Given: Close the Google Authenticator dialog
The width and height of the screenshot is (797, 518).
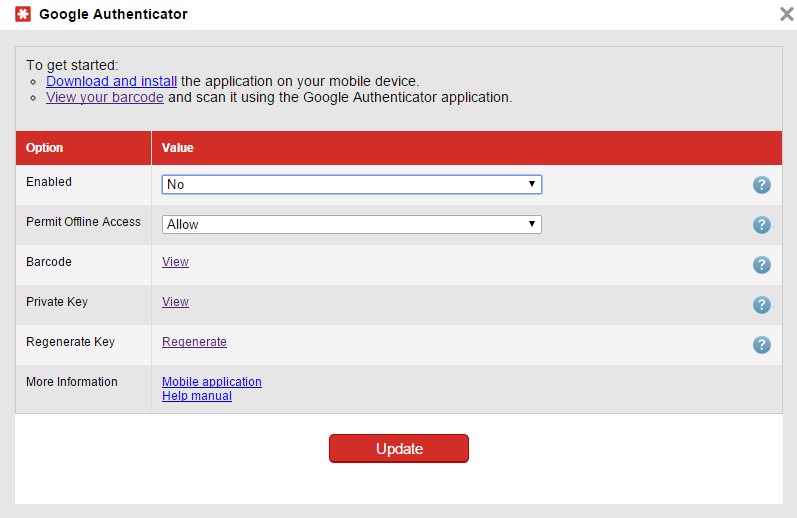Looking at the screenshot, I should (x=786, y=14).
